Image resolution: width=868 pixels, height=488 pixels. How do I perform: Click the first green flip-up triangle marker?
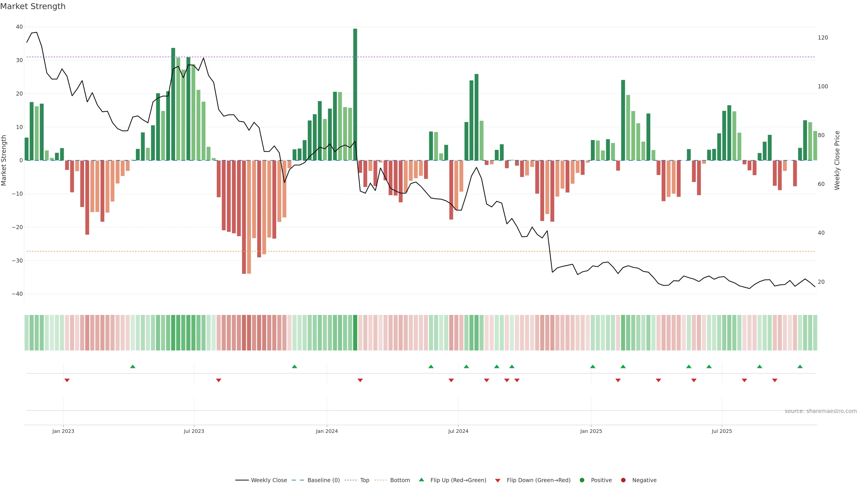(x=133, y=366)
